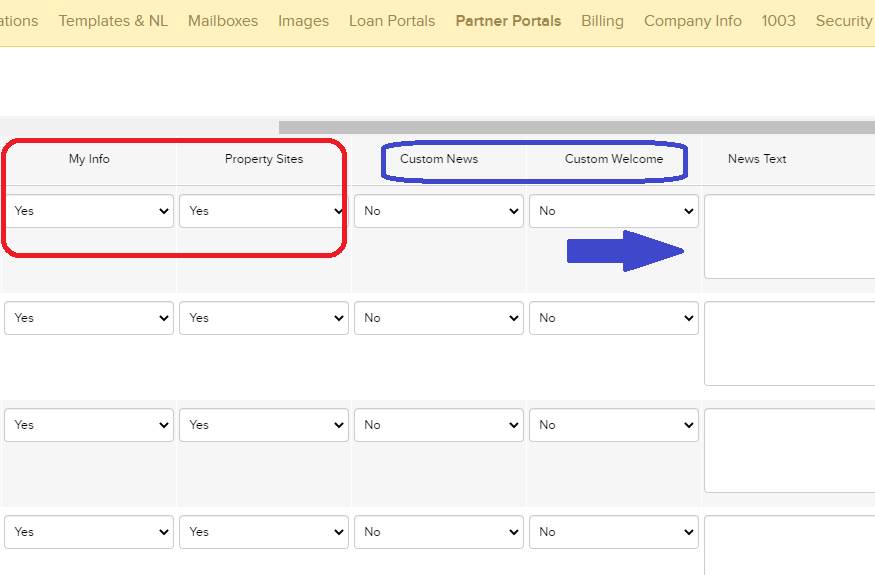Image resolution: width=875 pixels, height=575 pixels.
Task: Go to the Loan Portals tab
Action: (x=392, y=21)
